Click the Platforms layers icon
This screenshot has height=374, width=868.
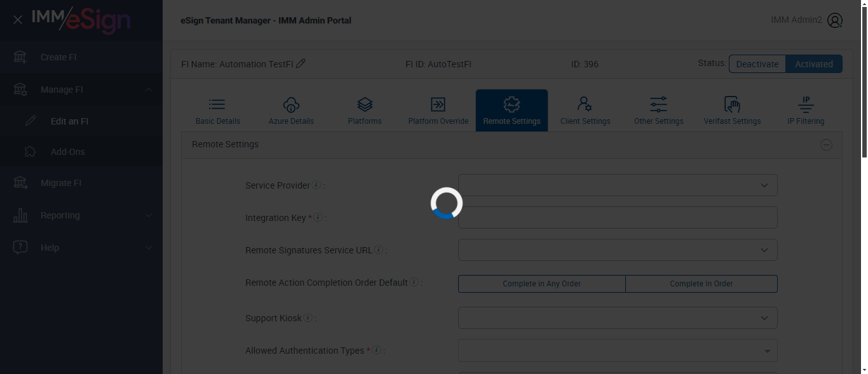coord(365,104)
